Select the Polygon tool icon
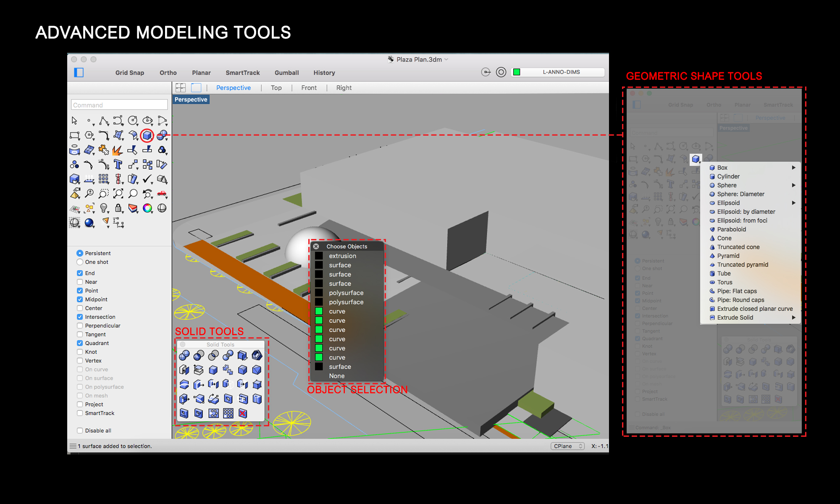 (89, 135)
